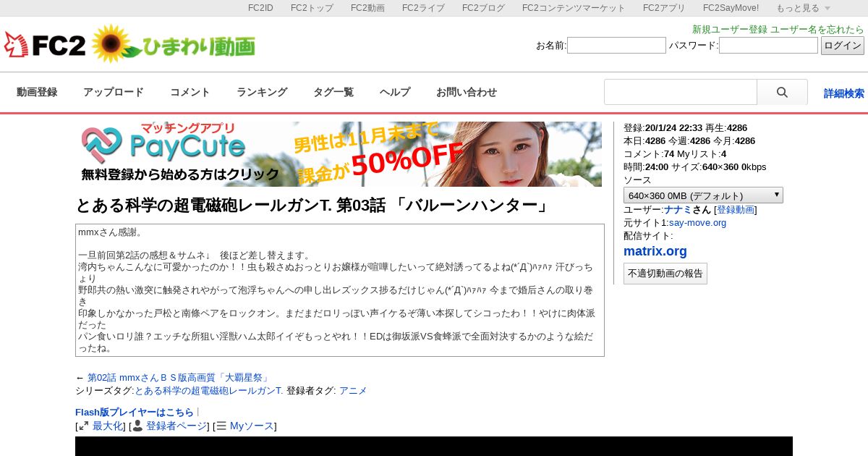Screen dimensions: 868x456
Task: Open the source 640×360 dropdown
Action: [703, 195]
